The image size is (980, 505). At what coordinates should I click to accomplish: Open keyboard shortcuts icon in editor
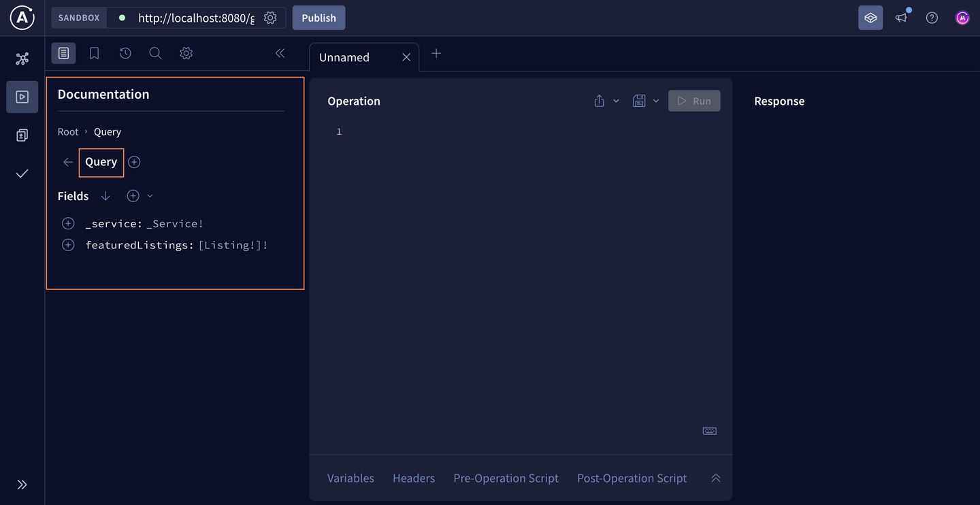709,430
